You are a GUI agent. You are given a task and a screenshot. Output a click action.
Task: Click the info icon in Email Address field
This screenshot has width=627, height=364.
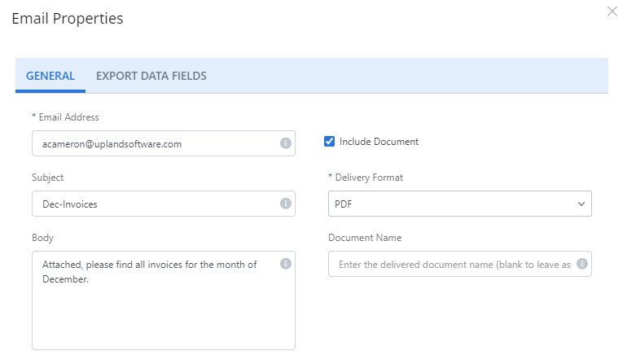286,143
